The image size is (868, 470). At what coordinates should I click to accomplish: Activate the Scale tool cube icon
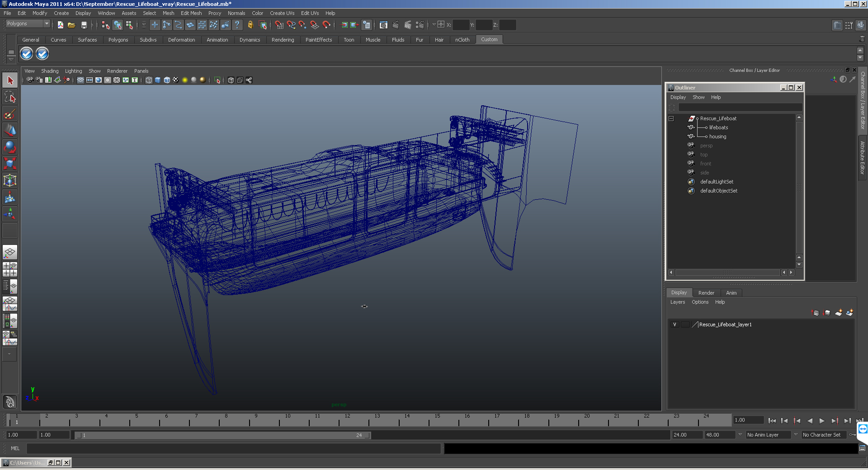(x=10, y=163)
